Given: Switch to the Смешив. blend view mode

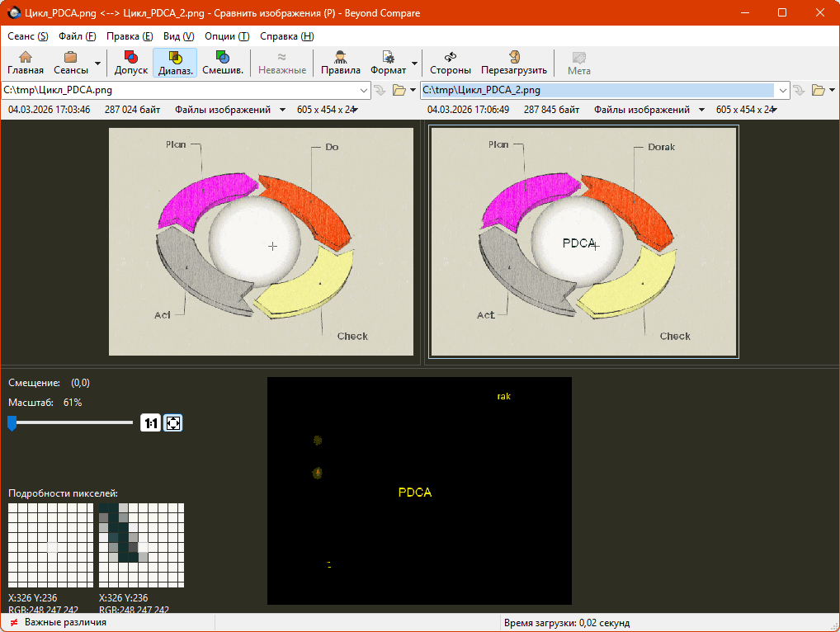Looking at the screenshot, I should (x=223, y=63).
